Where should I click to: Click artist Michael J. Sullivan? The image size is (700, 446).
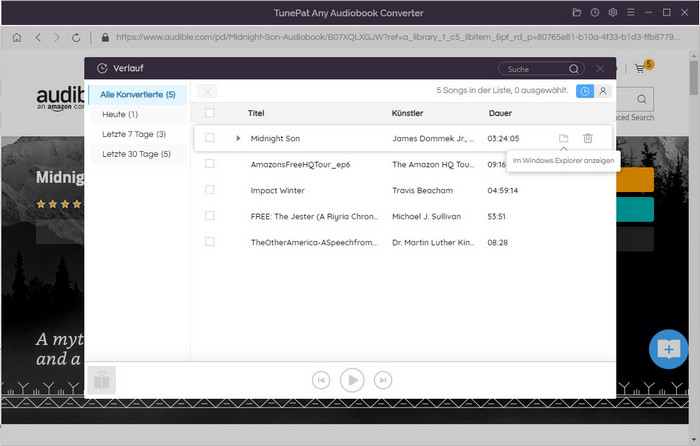pos(426,216)
